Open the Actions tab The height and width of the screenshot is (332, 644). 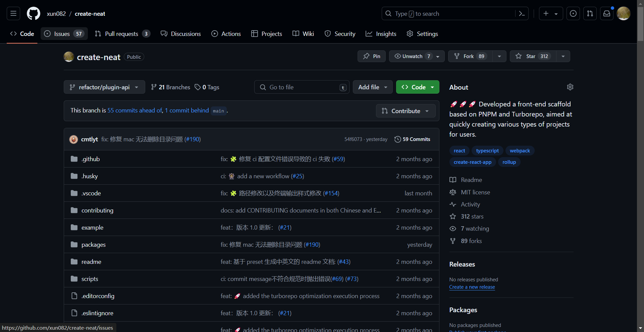(226, 34)
